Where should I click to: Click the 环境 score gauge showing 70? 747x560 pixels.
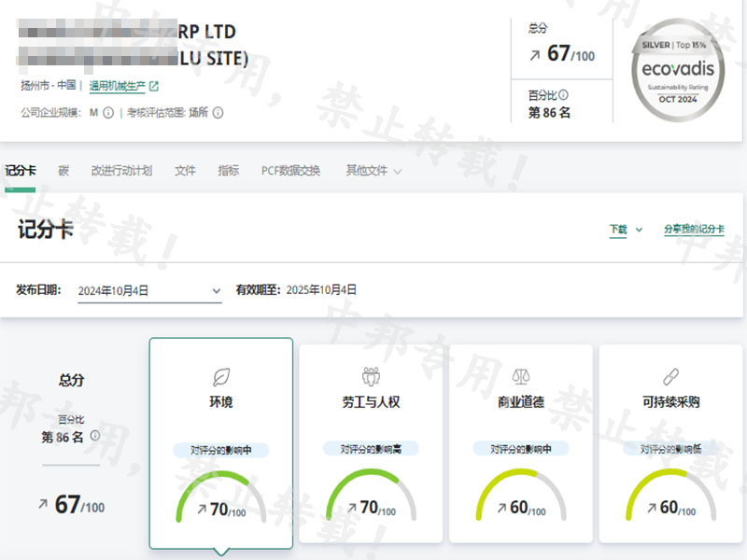tap(221, 499)
